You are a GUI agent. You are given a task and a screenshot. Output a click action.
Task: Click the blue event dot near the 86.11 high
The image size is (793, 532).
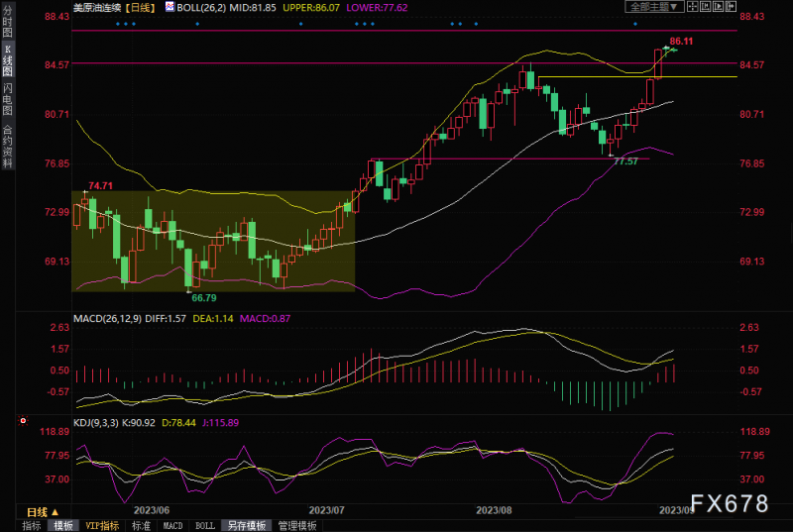point(635,24)
